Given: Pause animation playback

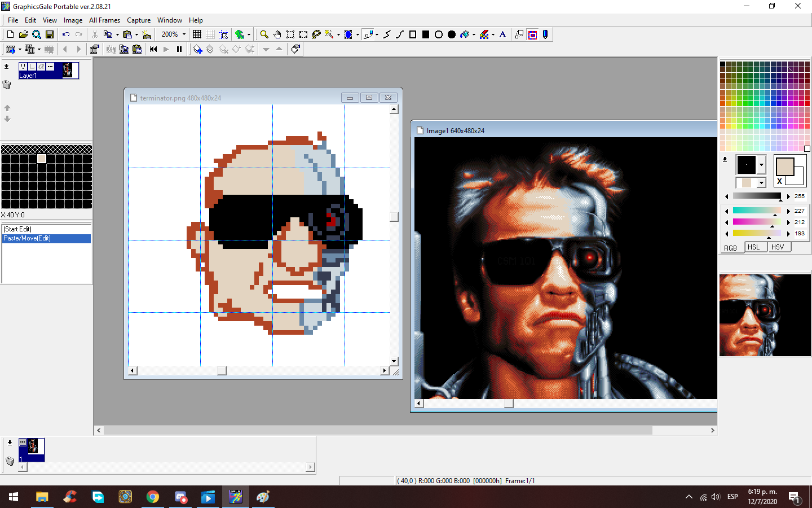Looking at the screenshot, I should click(179, 49).
